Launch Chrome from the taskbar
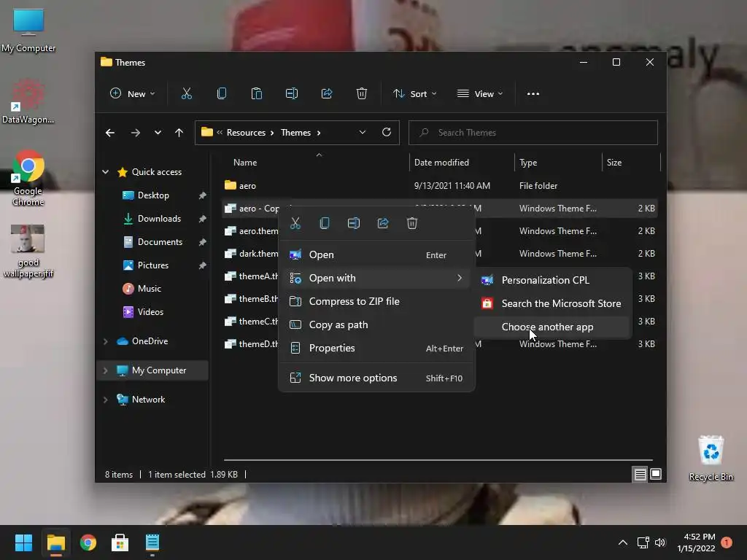The width and height of the screenshot is (747, 560). 88,542
